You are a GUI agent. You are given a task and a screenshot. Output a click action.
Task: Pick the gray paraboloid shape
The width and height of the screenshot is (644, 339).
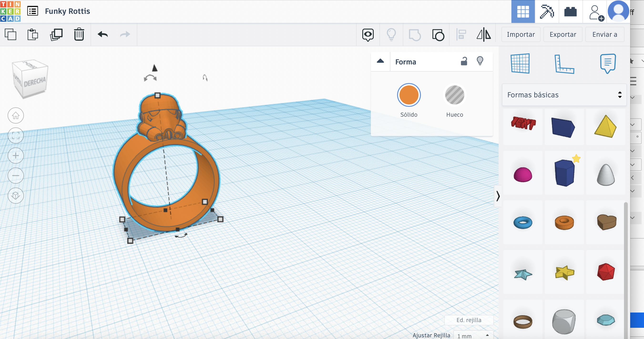point(605,175)
